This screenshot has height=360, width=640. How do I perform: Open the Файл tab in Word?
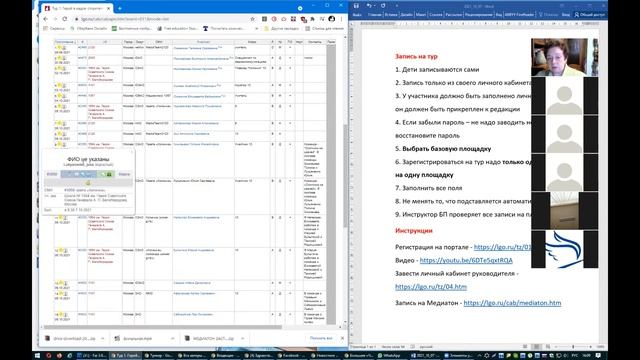pos(357,15)
